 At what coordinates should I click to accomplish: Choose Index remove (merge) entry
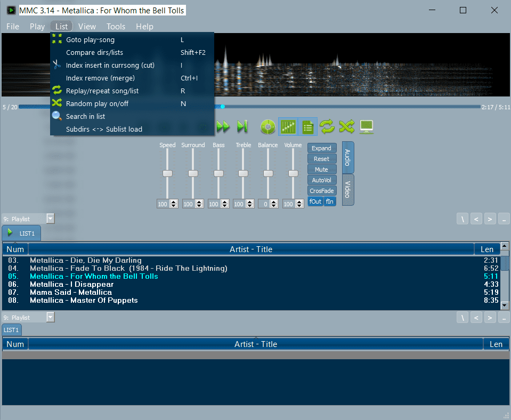click(x=132, y=78)
